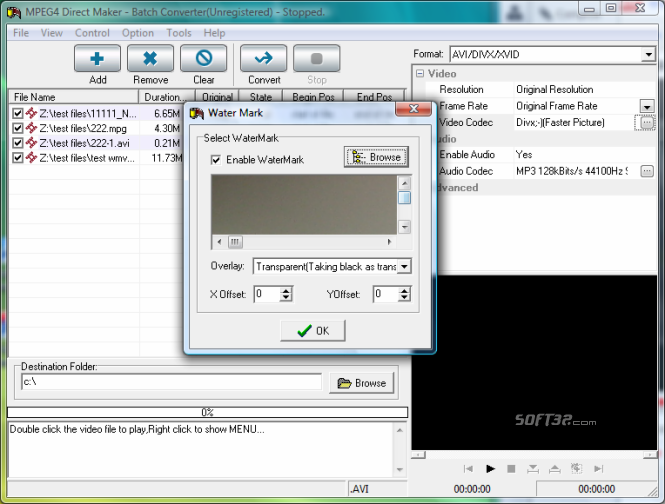The height and width of the screenshot is (504, 665).
Task: Open the Option menu
Action: [138, 33]
